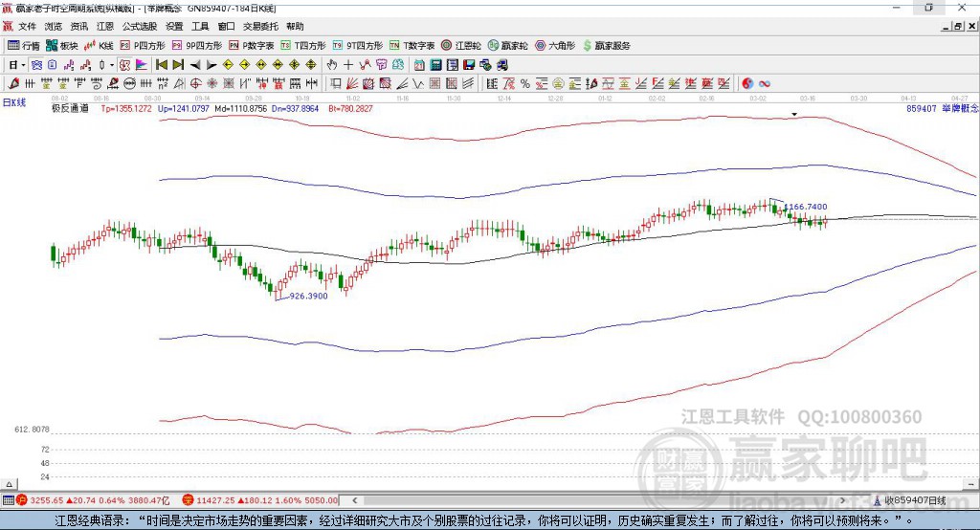980x530 pixels.
Task: Select the zigzag wave line tool
Action: click(x=417, y=84)
